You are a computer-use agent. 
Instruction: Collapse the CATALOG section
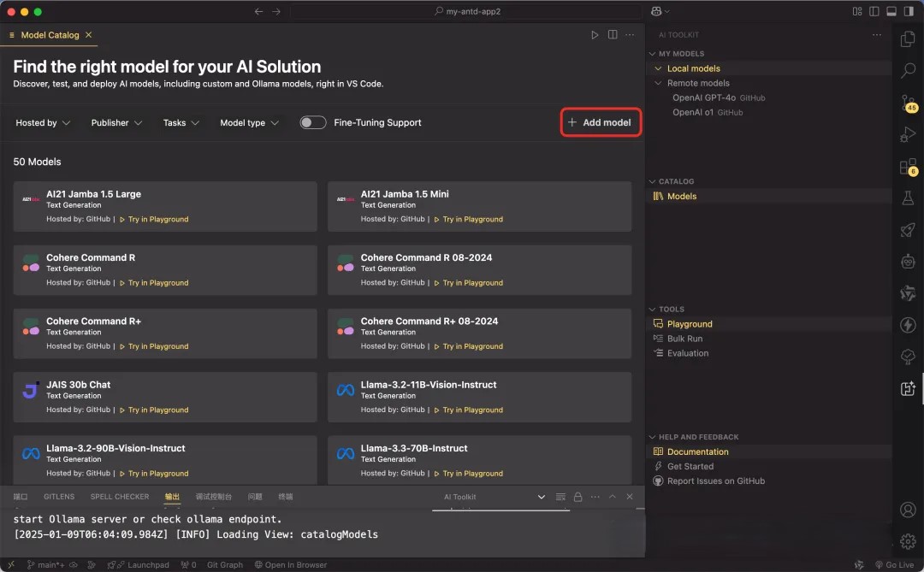click(x=652, y=181)
